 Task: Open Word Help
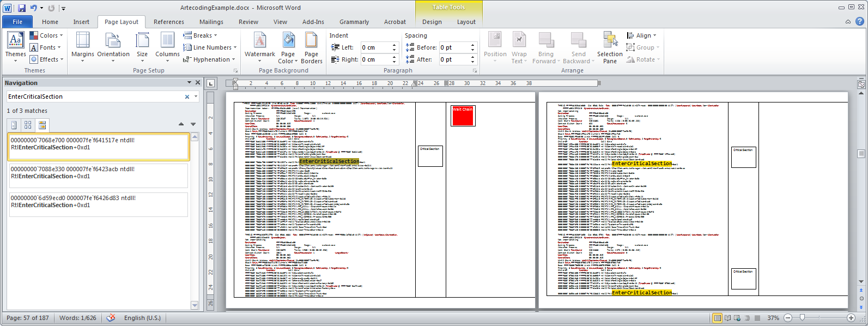pyautogui.click(x=860, y=22)
